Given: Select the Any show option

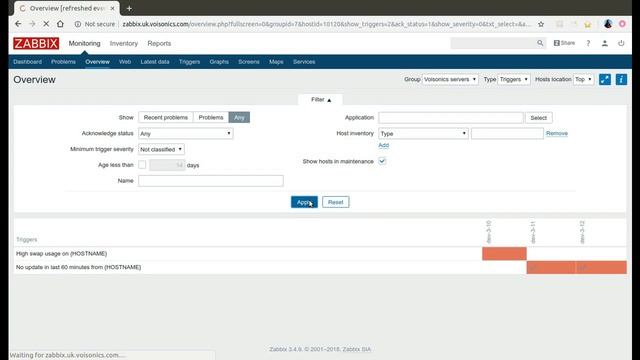Looking at the screenshot, I should pyautogui.click(x=239, y=118).
